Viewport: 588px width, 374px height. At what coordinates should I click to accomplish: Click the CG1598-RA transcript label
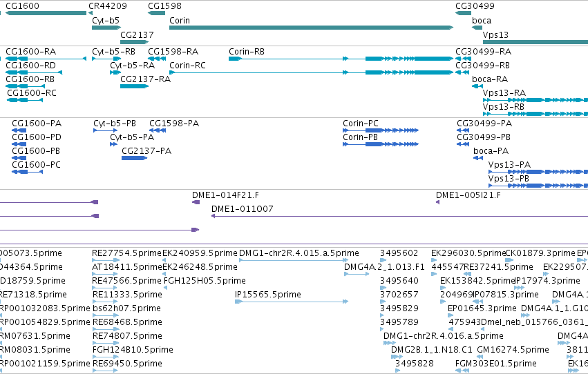(x=173, y=52)
